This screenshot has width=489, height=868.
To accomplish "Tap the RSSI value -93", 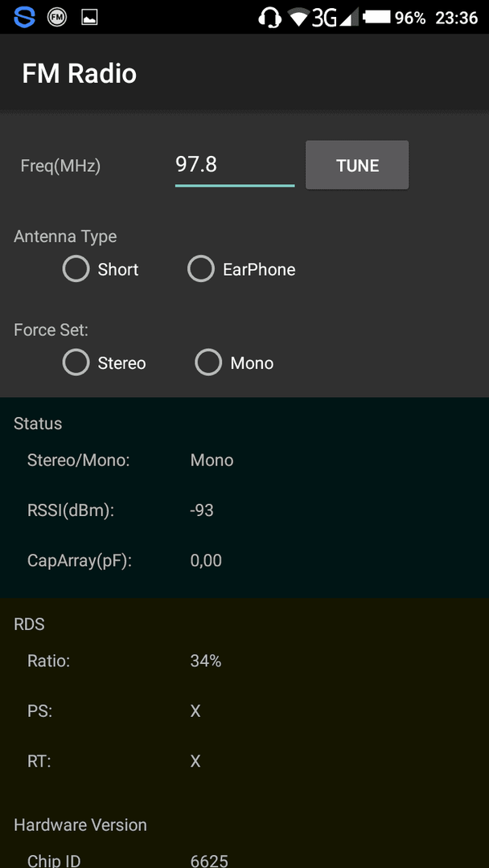I will point(202,510).
